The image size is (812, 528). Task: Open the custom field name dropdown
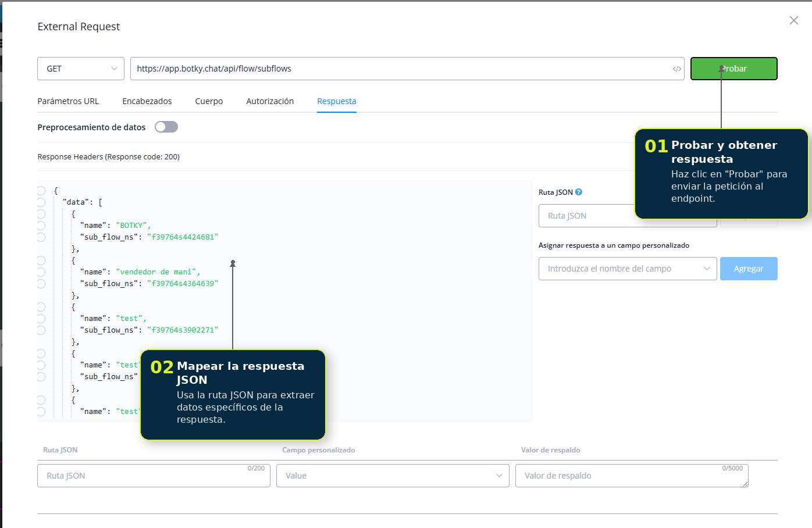[628, 269]
